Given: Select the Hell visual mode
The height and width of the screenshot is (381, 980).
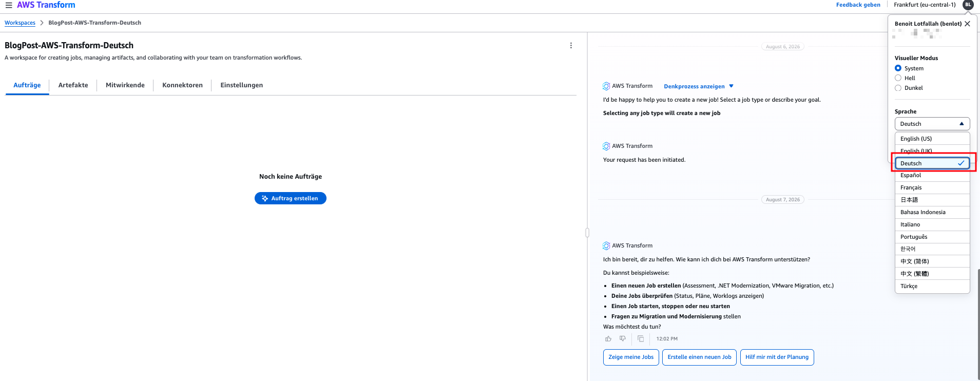Looking at the screenshot, I should pos(898,78).
